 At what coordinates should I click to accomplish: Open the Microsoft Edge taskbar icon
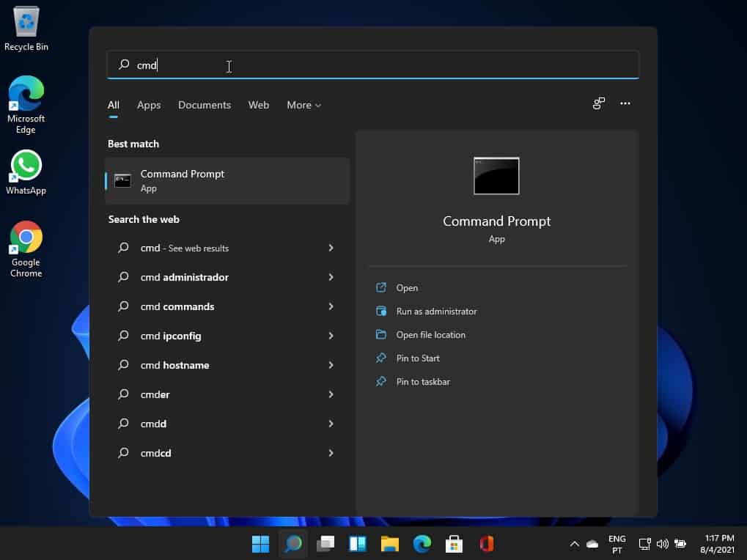click(x=422, y=544)
